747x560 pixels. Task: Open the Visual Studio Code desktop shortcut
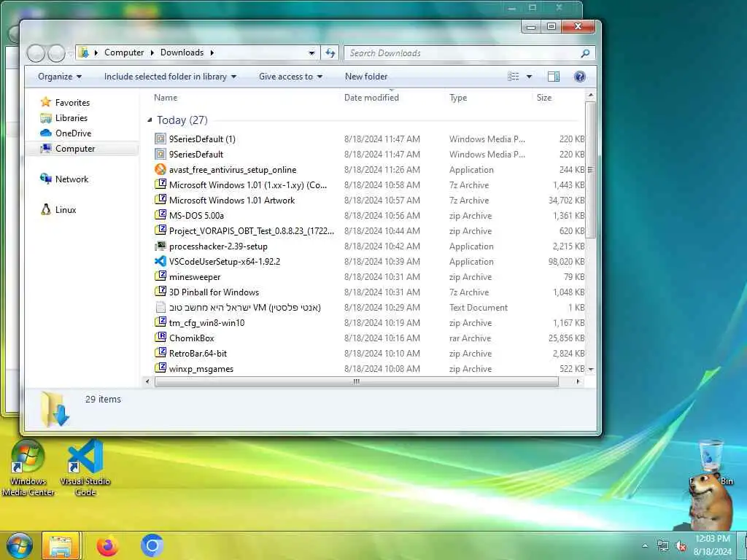click(x=85, y=469)
